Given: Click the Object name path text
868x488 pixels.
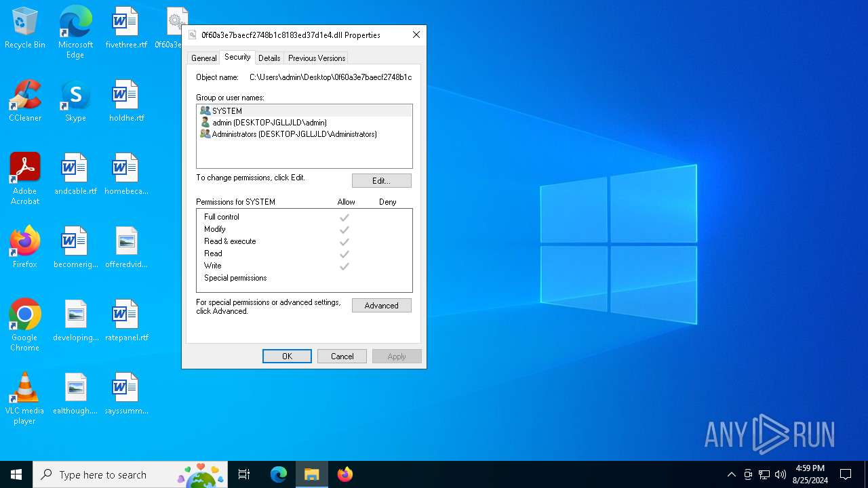Looking at the screenshot, I should pyautogui.click(x=330, y=77).
